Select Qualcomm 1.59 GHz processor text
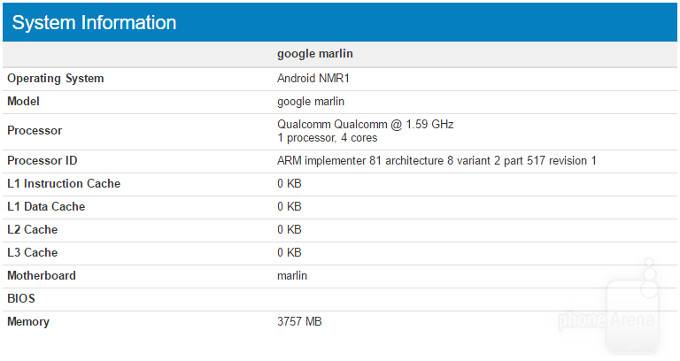680x361 pixels. pos(365,124)
